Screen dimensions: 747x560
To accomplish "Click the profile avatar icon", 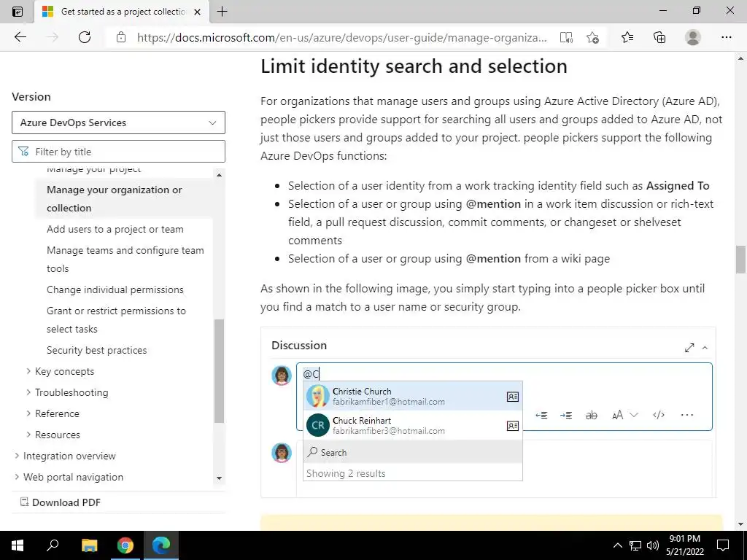I will pos(693,37).
